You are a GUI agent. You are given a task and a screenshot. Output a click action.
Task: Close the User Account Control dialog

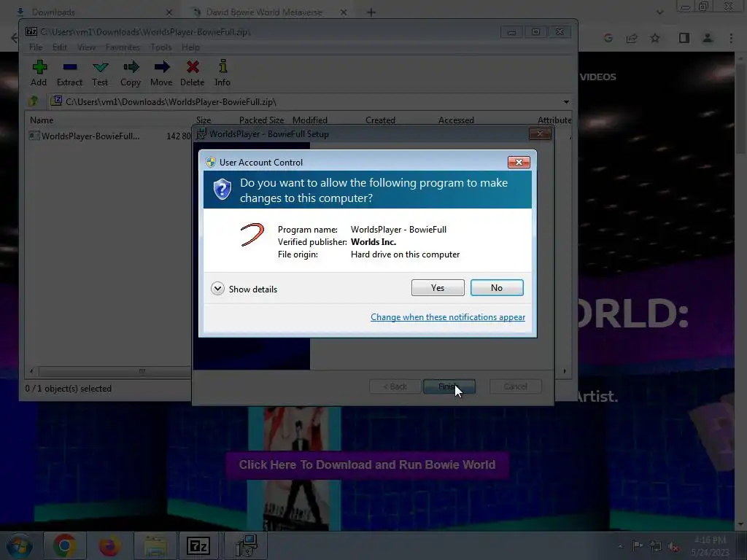coord(519,163)
